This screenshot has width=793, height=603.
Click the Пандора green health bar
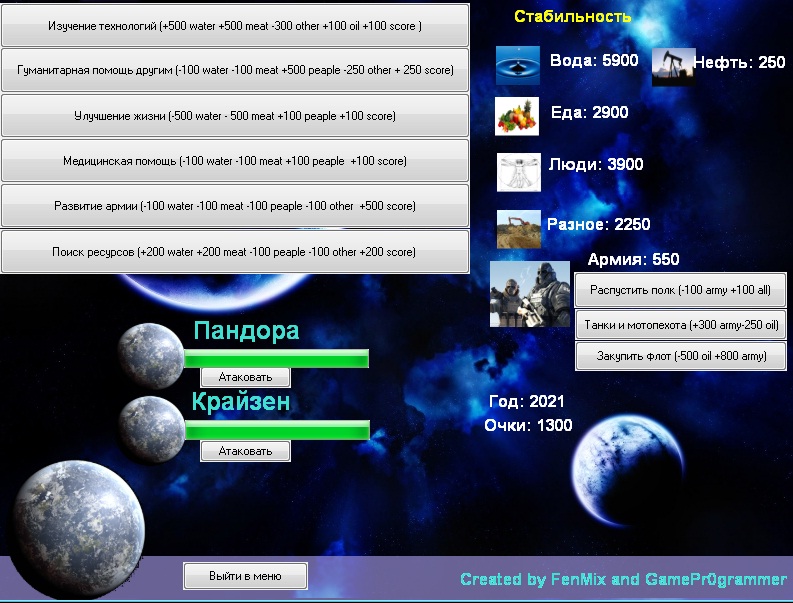click(277, 358)
